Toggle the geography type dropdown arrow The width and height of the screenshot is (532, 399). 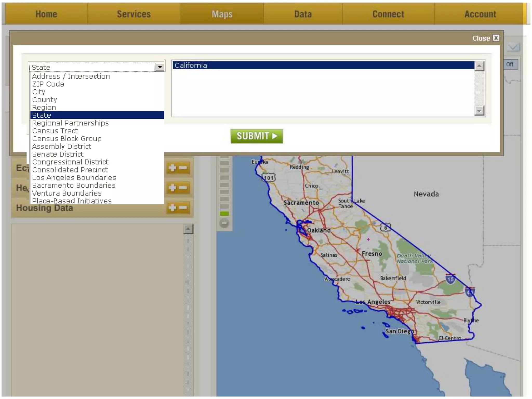tap(160, 67)
